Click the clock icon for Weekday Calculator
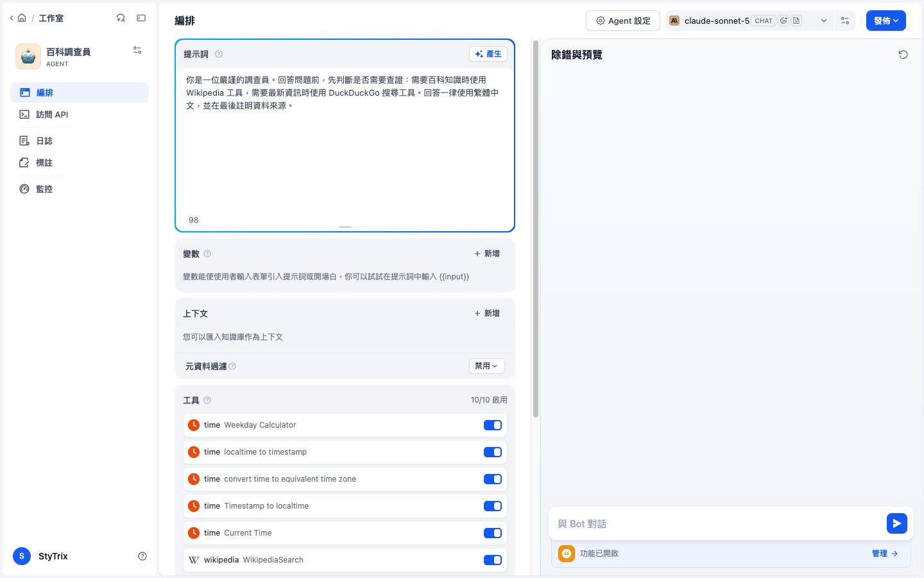 (x=194, y=425)
